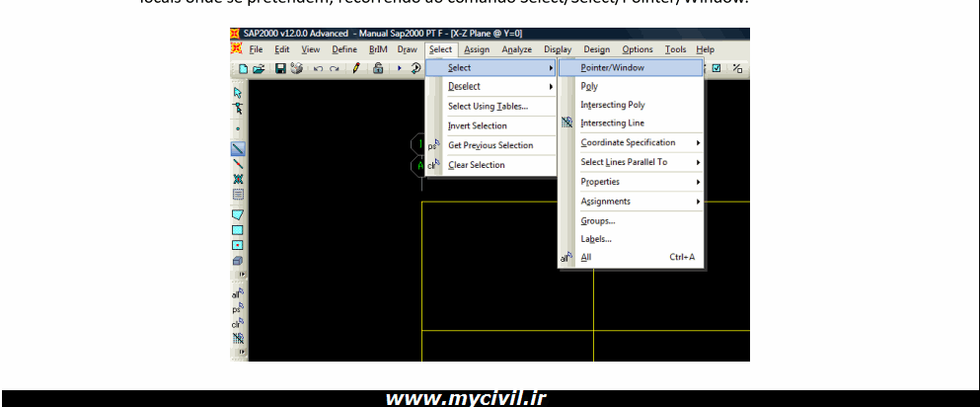Open the Assign menu
The height and width of the screenshot is (407, 980).
(477, 49)
